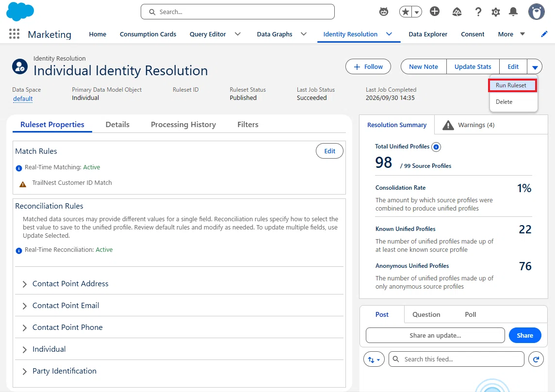
Task: Open the More navigation dropdown
Action: [511, 34]
